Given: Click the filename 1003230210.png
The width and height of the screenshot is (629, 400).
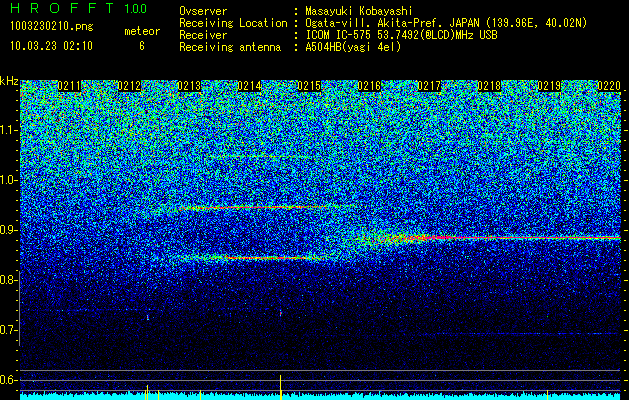Looking at the screenshot, I should pos(52,26).
